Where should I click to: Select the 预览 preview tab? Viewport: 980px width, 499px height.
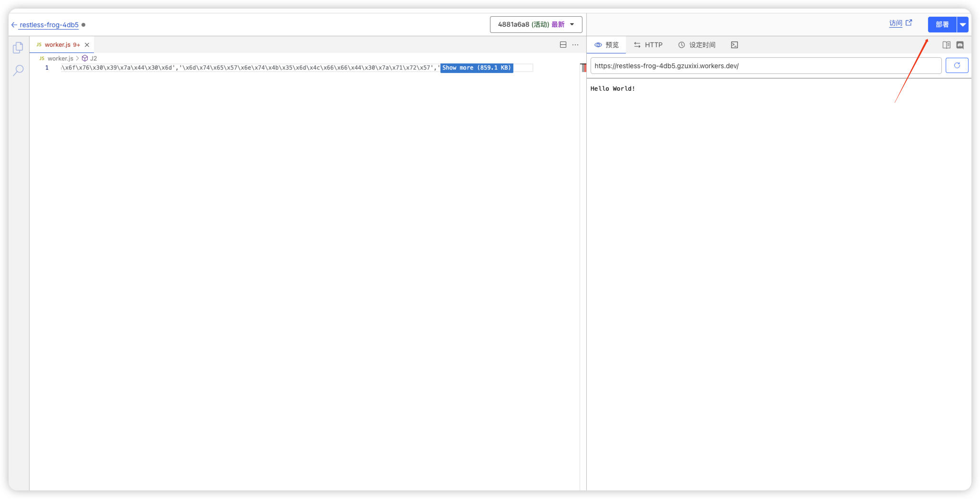[x=606, y=45]
